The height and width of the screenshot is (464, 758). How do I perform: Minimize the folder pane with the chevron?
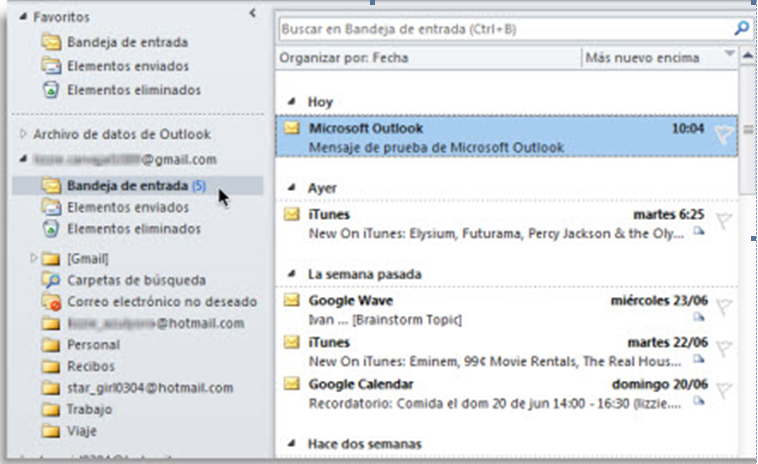coord(252,13)
